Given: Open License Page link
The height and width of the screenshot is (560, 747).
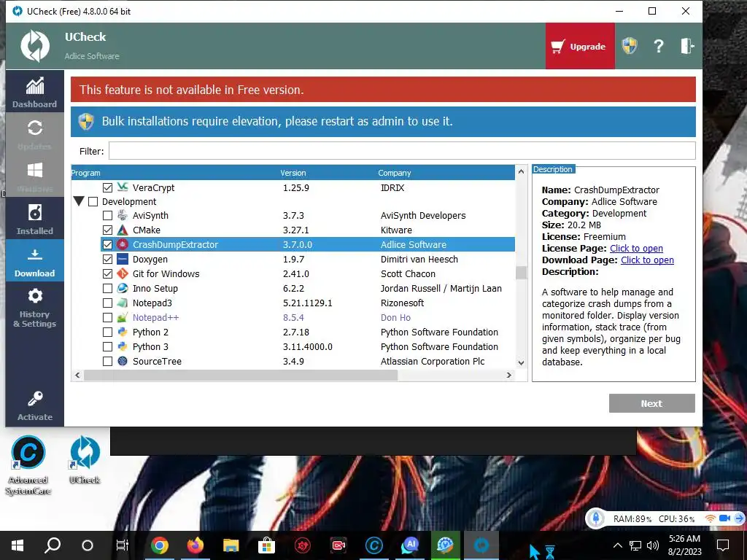Looking at the screenshot, I should pyautogui.click(x=636, y=249).
